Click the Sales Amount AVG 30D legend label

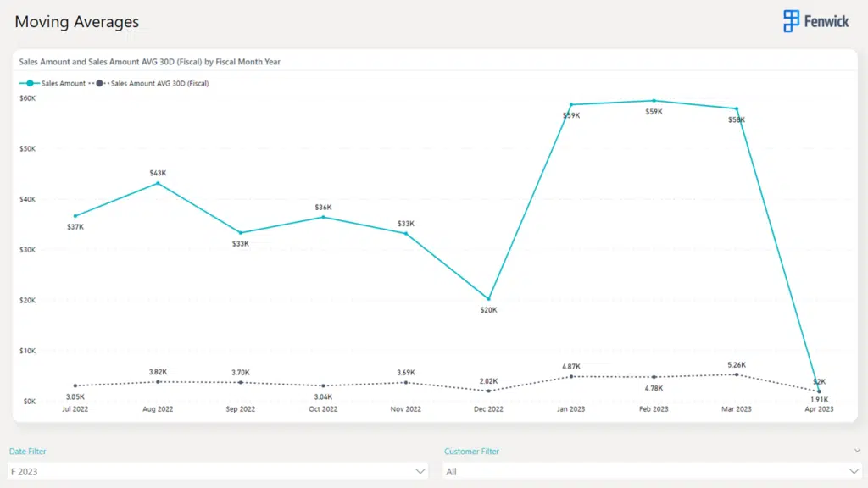[x=160, y=84]
